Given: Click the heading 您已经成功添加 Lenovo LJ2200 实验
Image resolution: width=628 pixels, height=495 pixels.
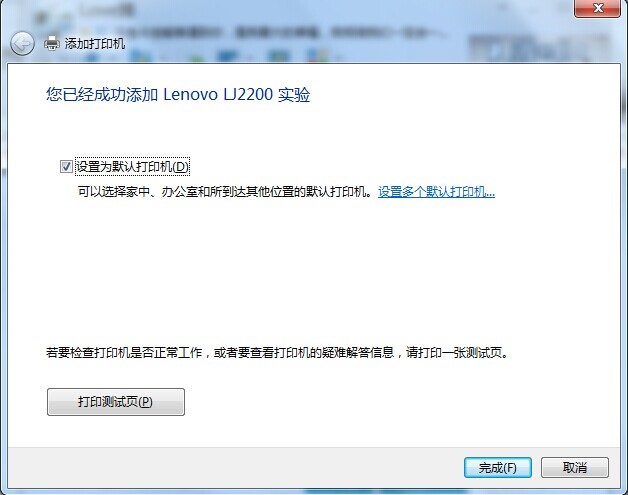Looking at the screenshot, I should pos(178,95).
